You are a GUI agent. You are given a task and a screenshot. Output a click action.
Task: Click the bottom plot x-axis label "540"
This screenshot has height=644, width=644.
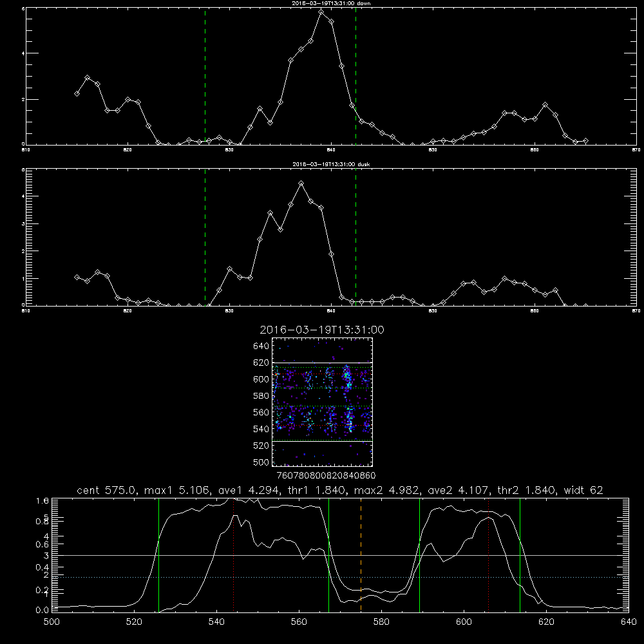216,622
